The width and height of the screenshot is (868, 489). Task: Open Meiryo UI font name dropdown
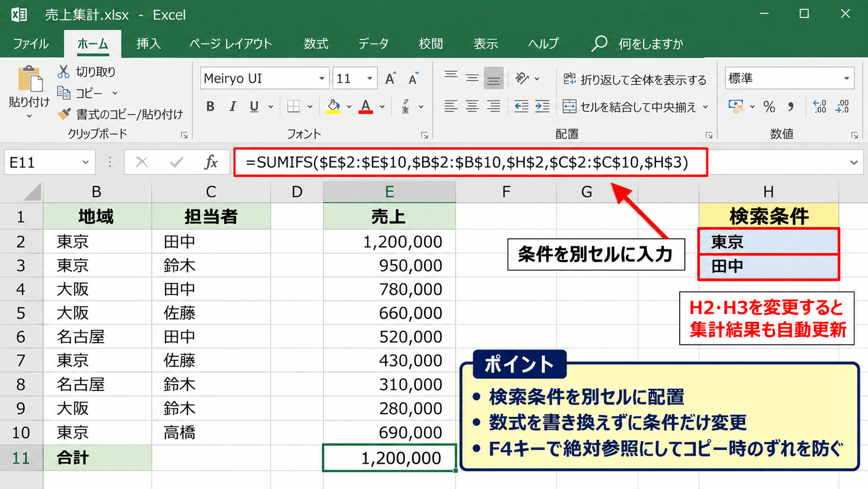click(322, 78)
